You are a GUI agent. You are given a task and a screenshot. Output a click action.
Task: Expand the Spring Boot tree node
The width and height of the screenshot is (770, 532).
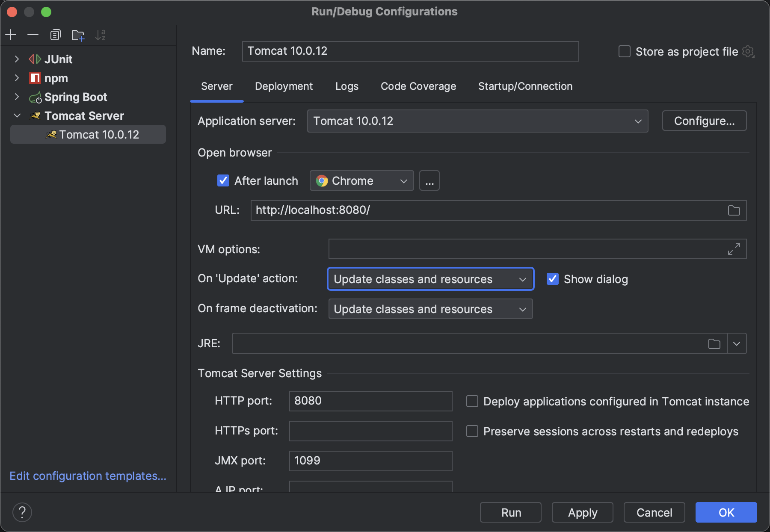click(x=17, y=97)
